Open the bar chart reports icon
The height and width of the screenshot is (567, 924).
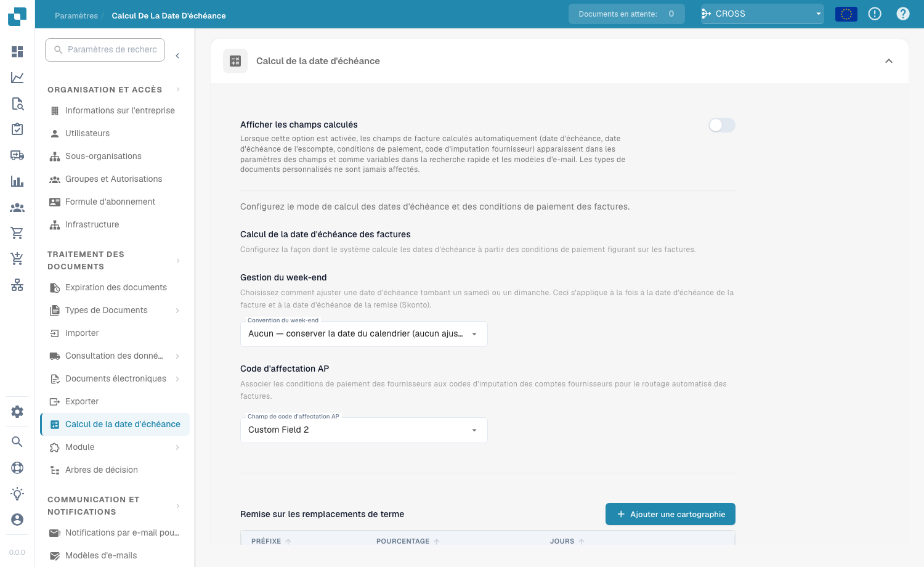click(17, 181)
